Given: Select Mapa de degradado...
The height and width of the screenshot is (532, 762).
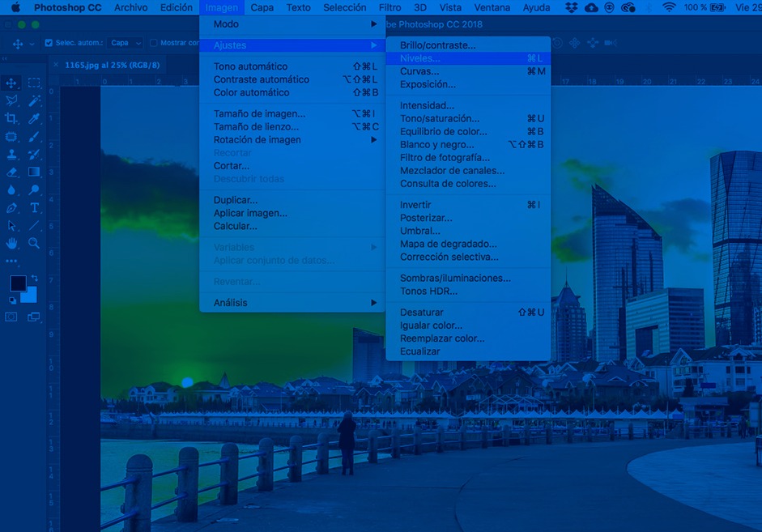Looking at the screenshot, I should 469,244.
